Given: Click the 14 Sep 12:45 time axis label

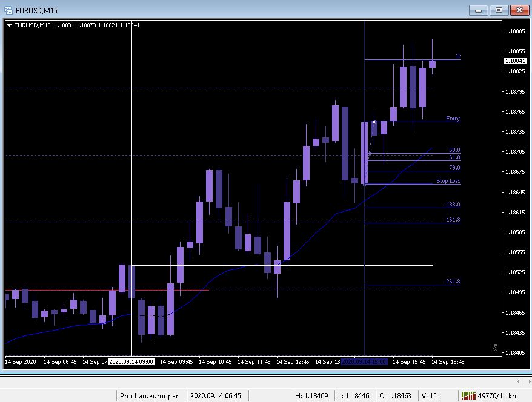Looking at the screenshot, I should 293,361.
